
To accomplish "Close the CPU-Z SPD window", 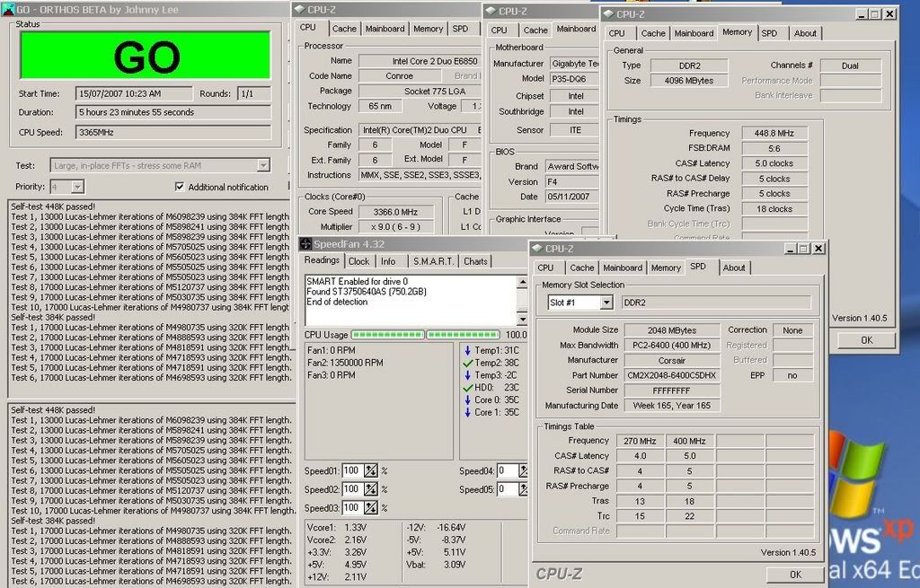I will [819, 249].
